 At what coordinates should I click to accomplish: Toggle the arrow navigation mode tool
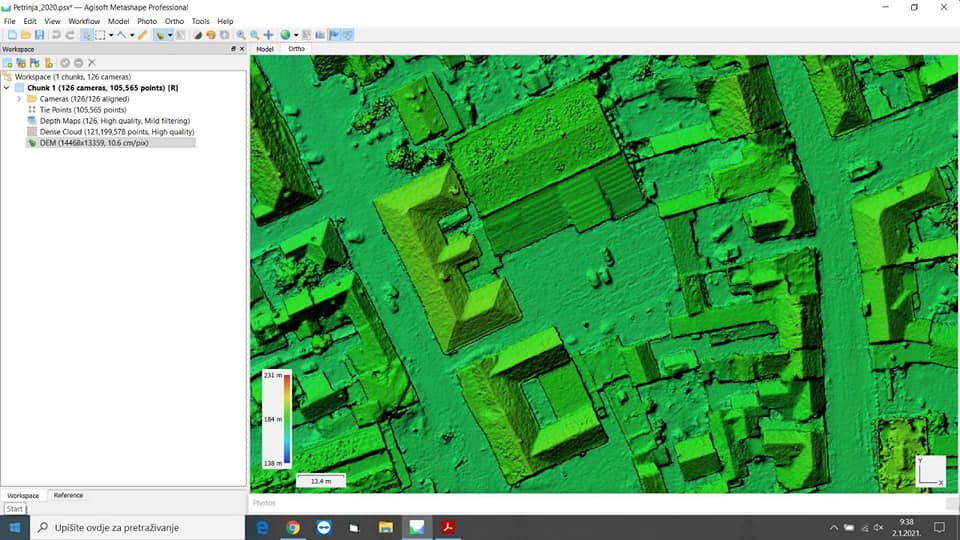coord(86,35)
